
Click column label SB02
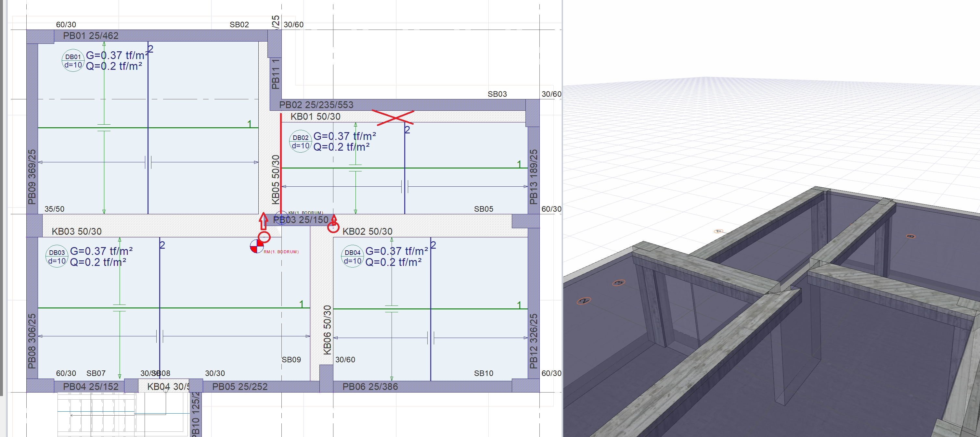pyautogui.click(x=239, y=25)
